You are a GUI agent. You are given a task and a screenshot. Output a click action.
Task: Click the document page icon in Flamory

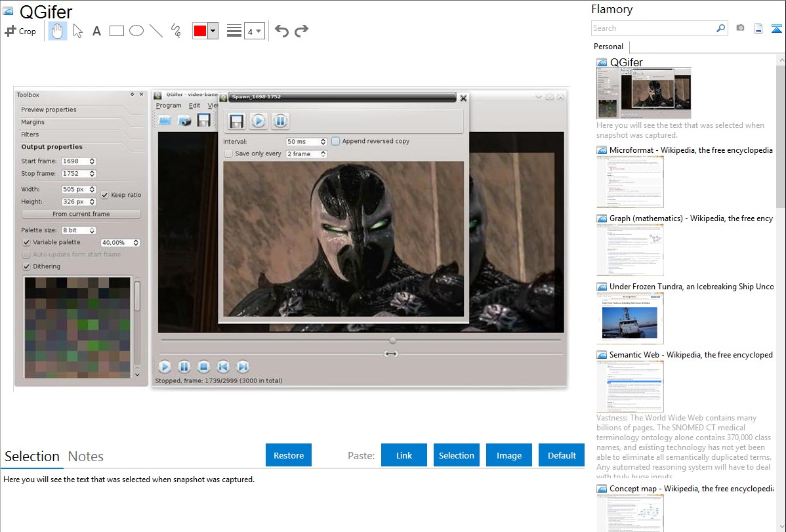[758, 28]
